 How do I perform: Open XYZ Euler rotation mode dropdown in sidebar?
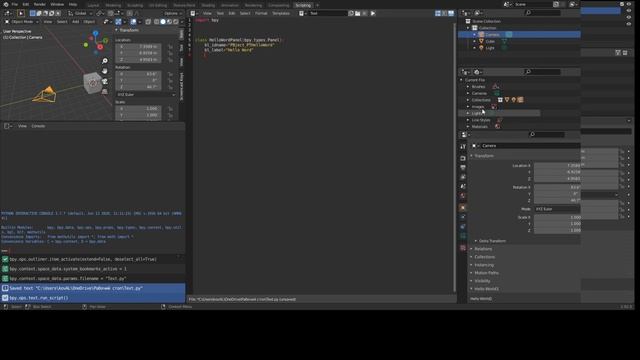(146, 94)
